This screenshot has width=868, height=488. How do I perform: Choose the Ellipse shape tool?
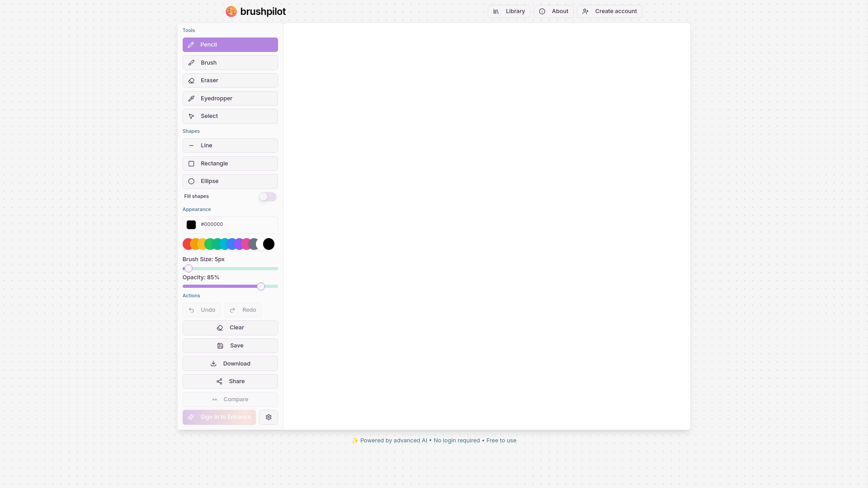click(x=230, y=181)
